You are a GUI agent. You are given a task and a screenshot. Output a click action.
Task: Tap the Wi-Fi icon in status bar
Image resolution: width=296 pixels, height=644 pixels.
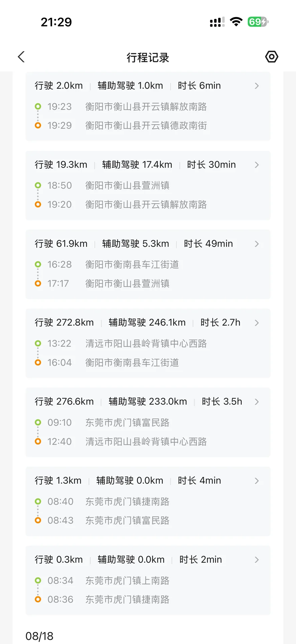coord(236,22)
